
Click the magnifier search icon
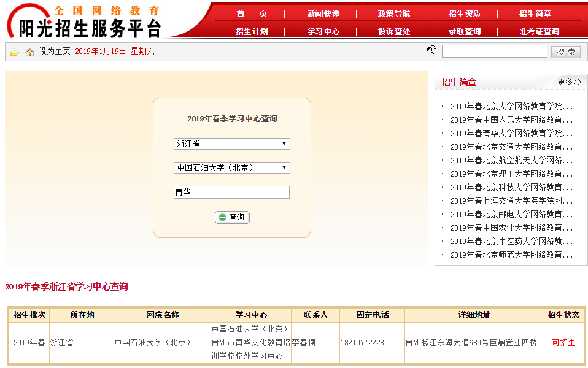tap(431, 50)
